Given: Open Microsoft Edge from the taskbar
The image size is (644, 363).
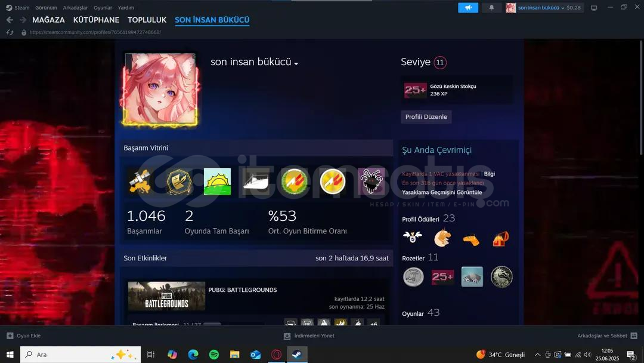Looking at the screenshot, I should [x=193, y=355].
